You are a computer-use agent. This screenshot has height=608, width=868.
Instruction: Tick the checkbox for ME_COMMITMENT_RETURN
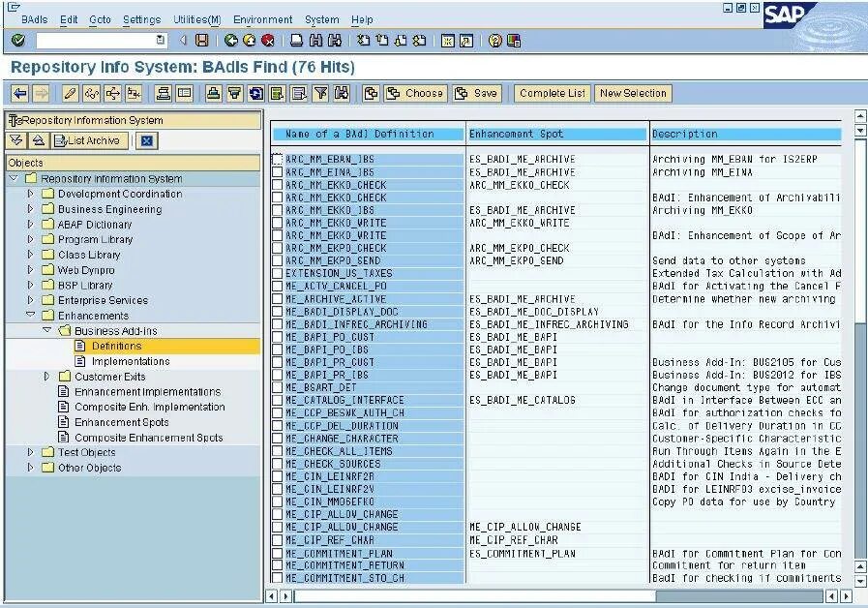[x=278, y=564]
